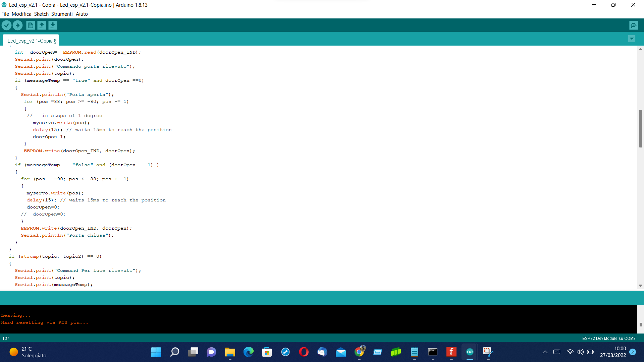Image resolution: width=644 pixels, height=362 pixels.
Task: Expand the tab options dropdown arrow
Action: point(632,39)
